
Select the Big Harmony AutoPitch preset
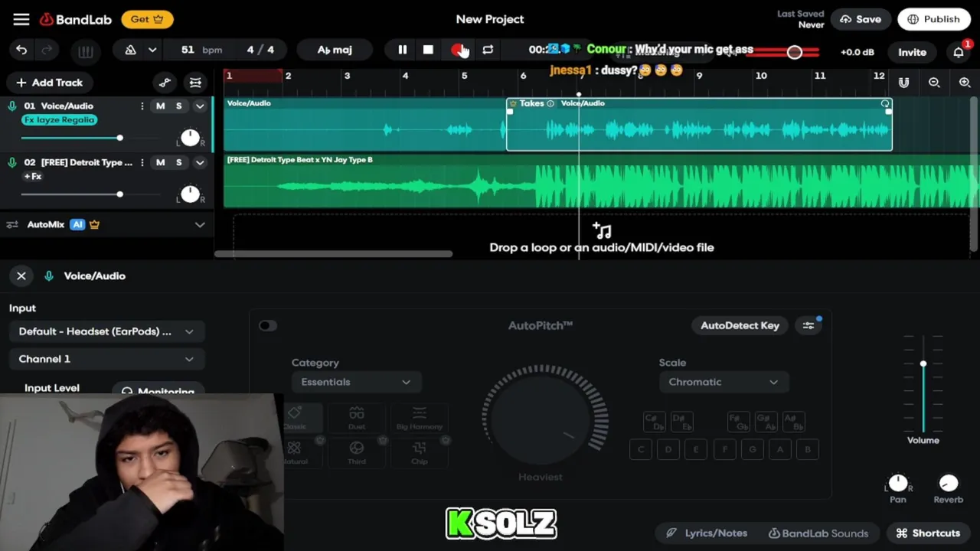420,418
